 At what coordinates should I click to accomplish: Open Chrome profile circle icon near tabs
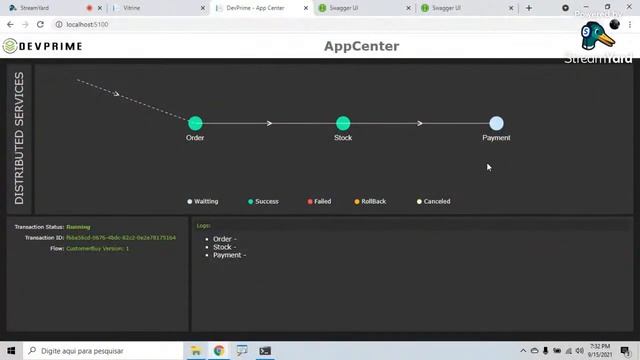(565, 8)
